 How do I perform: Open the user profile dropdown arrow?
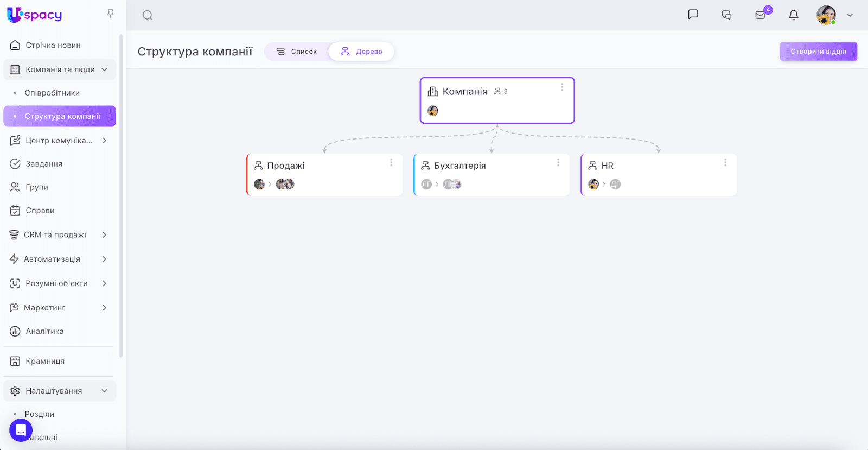(850, 15)
